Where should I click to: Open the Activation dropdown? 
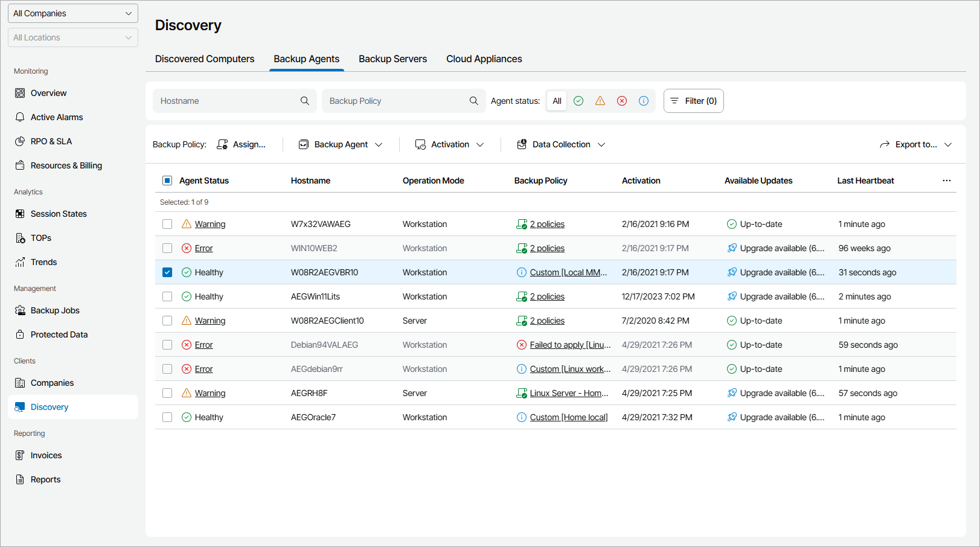click(449, 144)
